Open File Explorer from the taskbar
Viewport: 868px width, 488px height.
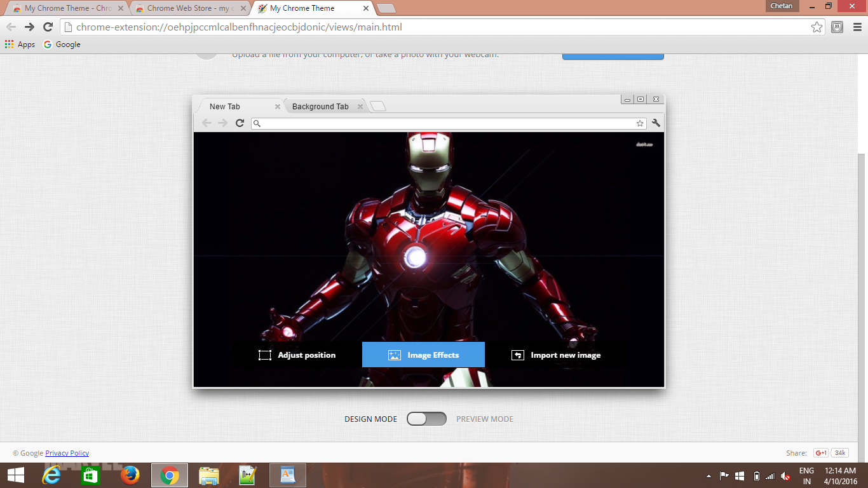[209, 475]
